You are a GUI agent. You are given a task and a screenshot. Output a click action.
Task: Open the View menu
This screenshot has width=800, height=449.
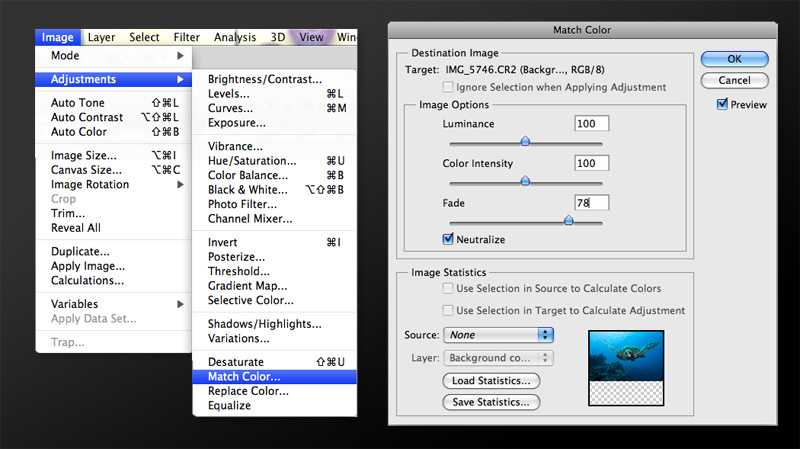point(311,37)
